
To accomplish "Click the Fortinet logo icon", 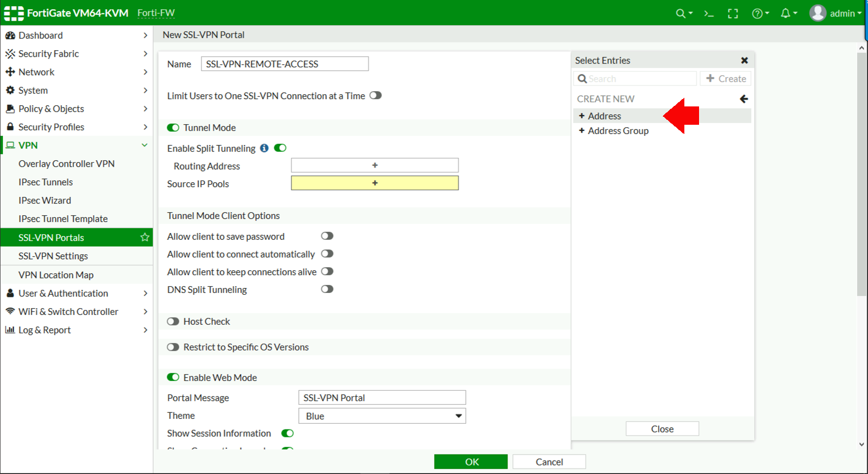I will click(x=13, y=13).
